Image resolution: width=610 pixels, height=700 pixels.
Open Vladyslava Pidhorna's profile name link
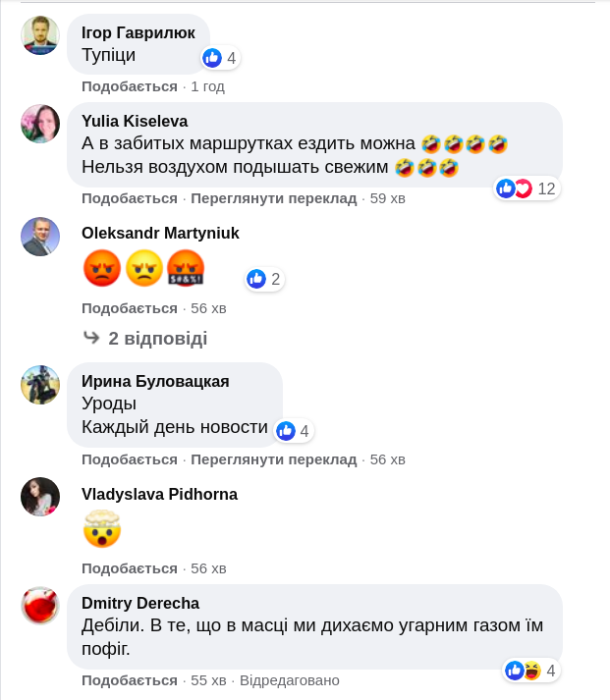pyautogui.click(x=159, y=494)
